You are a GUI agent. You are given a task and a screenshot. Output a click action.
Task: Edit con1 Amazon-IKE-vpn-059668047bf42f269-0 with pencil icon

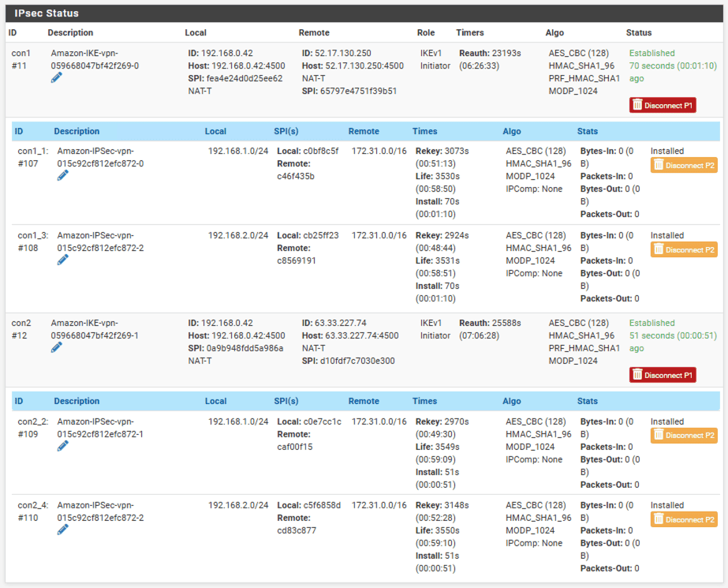pyautogui.click(x=56, y=78)
